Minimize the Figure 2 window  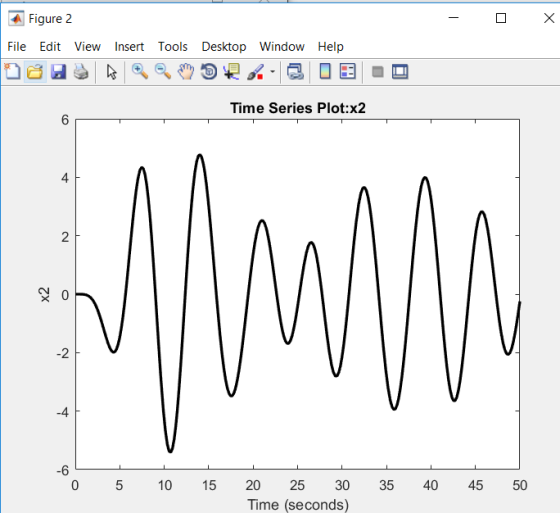pyautogui.click(x=453, y=18)
